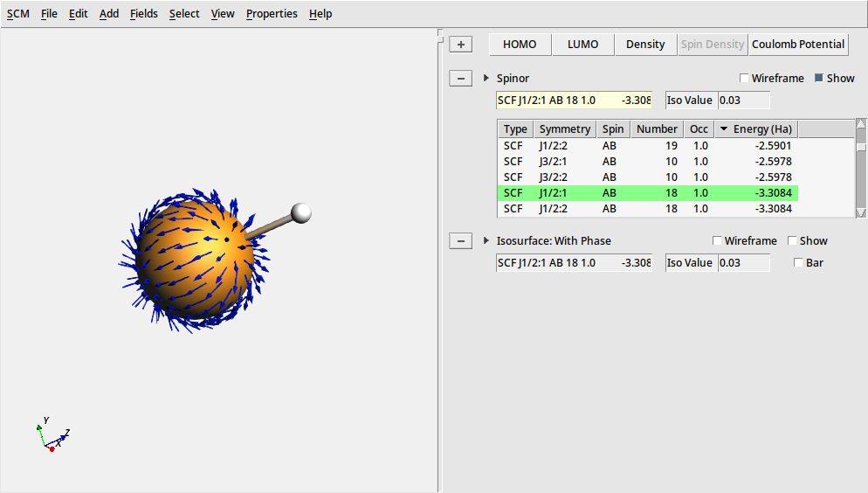
Task: Expand the Isosurface: With Phase triangle
Action: pyautogui.click(x=486, y=241)
